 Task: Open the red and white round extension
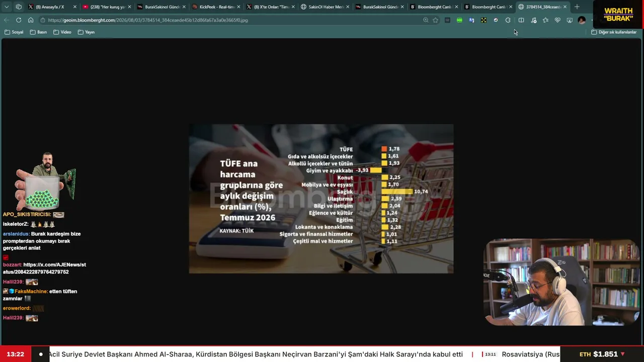(x=496, y=20)
